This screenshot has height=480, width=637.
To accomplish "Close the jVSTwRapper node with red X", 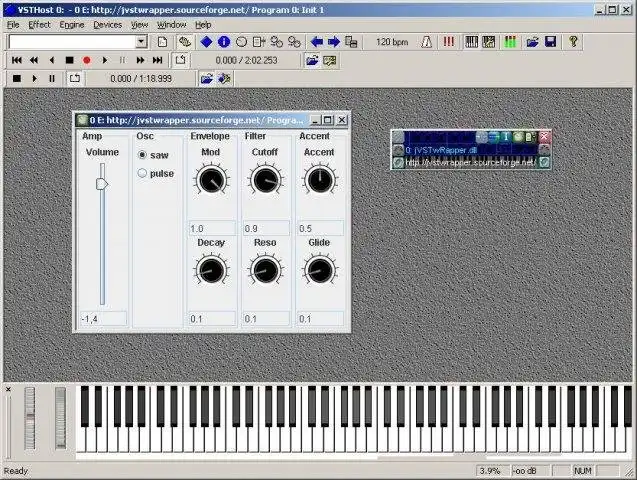I will [544, 137].
